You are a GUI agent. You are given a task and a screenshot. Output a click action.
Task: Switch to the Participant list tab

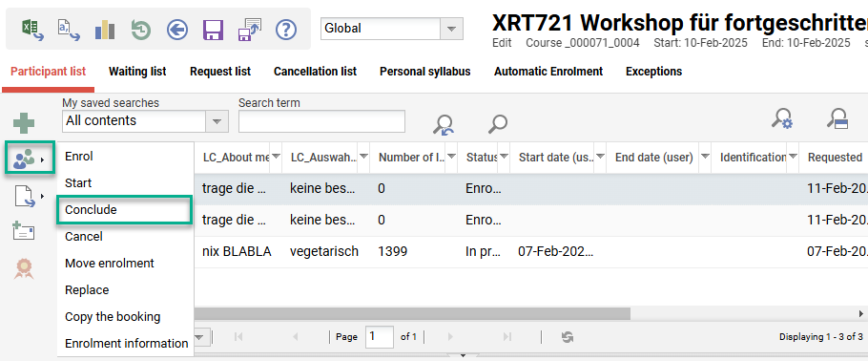[48, 72]
